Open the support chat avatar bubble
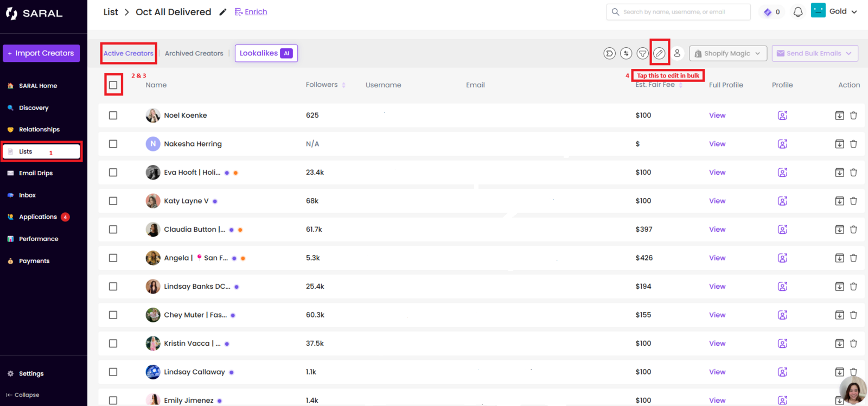Screen dimensions: 868x406 tap(853, 391)
